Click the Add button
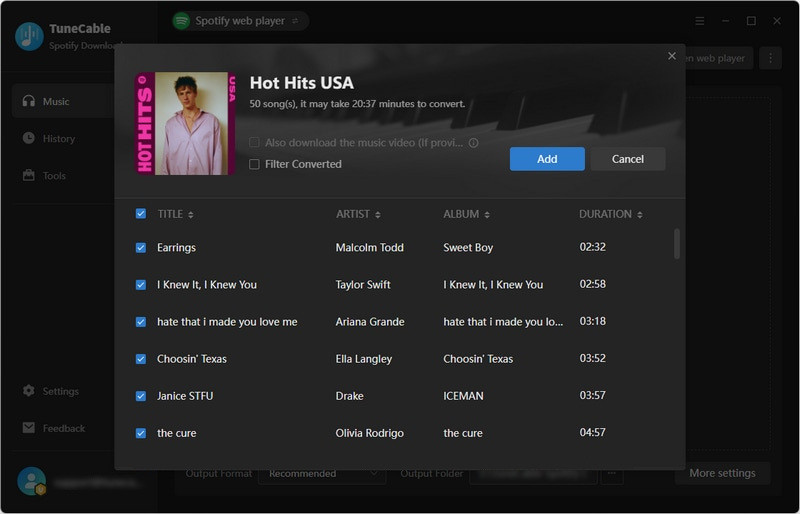This screenshot has height=514, width=800. tap(547, 159)
